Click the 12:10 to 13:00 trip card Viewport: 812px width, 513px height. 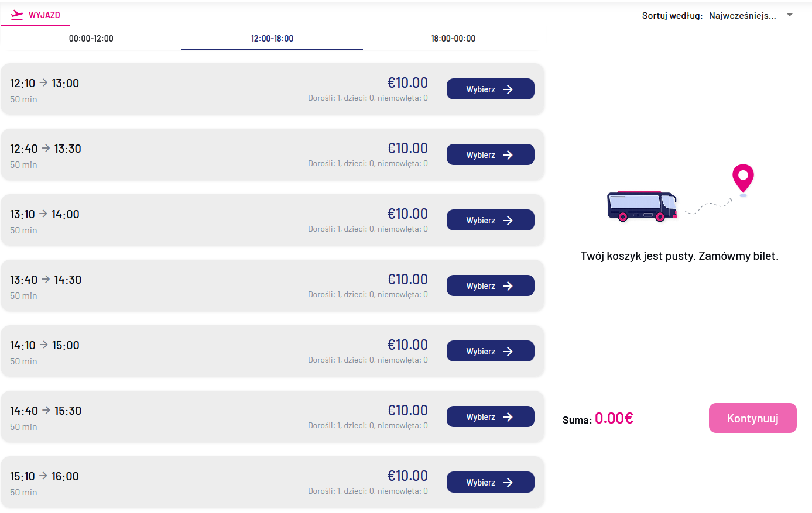(176, 89)
